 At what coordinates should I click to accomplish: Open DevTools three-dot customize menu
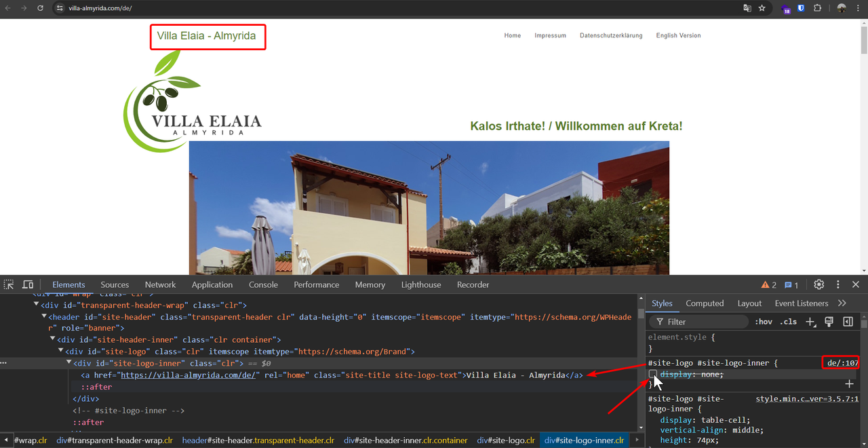tap(838, 284)
